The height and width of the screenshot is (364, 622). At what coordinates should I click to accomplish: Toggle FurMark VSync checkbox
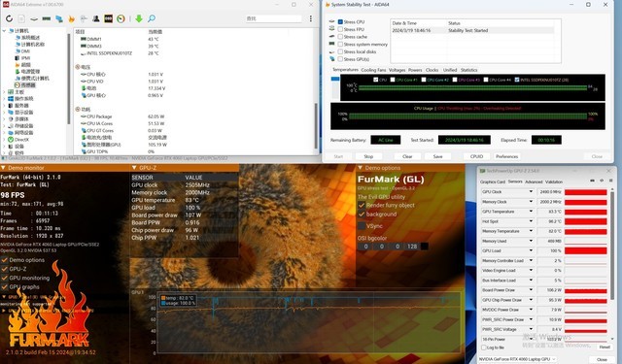click(x=362, y=226)
